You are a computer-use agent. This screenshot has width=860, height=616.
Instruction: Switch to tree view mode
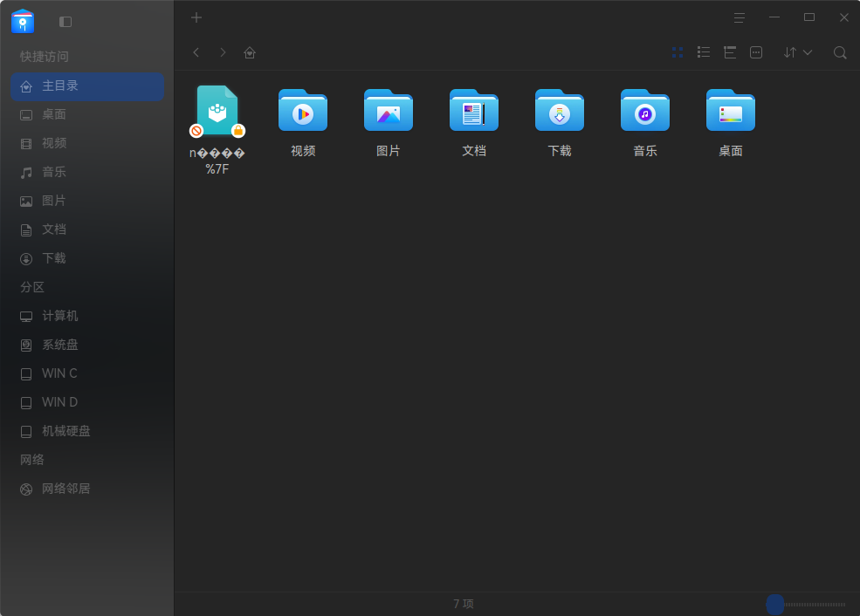click(x=730, y=52)
